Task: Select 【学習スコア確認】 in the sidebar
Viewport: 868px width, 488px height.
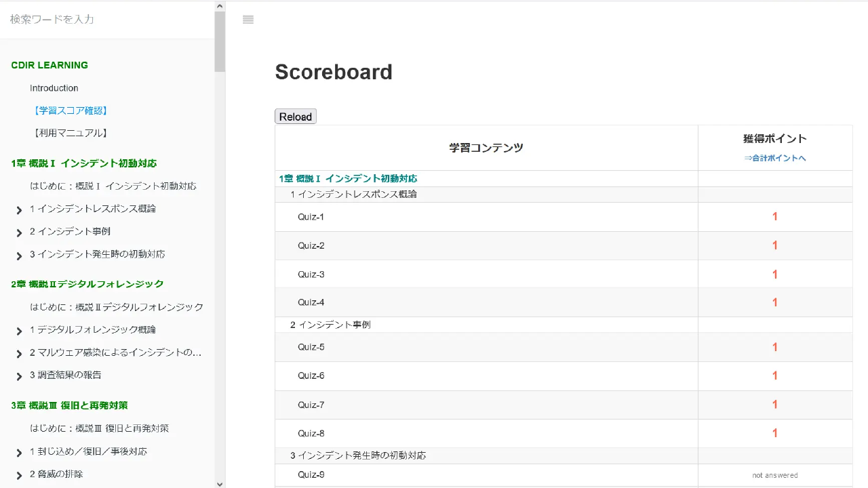Action: pos(70,110)
